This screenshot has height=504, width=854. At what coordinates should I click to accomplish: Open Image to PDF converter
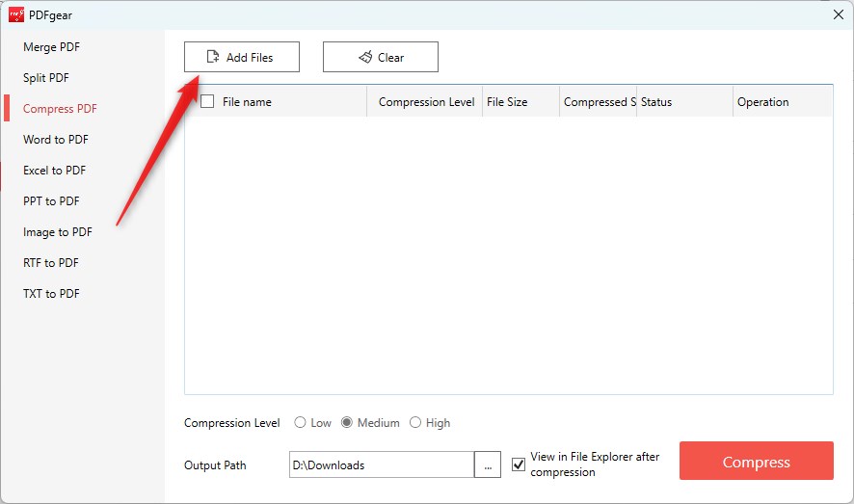tap(58, 232)
